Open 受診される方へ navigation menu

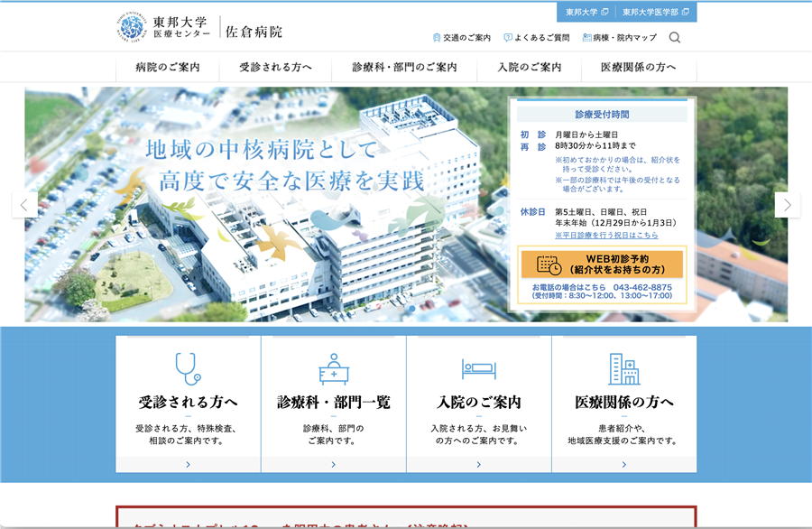275,68
